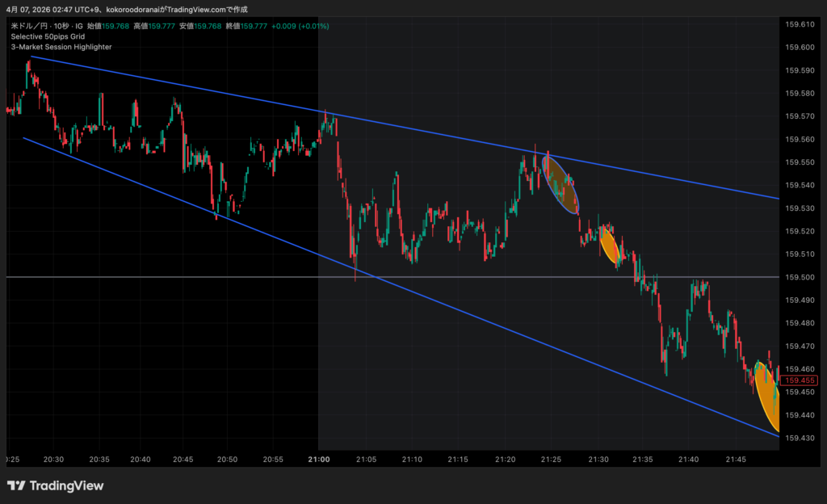Select the 3-Market Session Highlighter indicator label
The width and height of the screenshot is (827, 504).
pos(61,47)
